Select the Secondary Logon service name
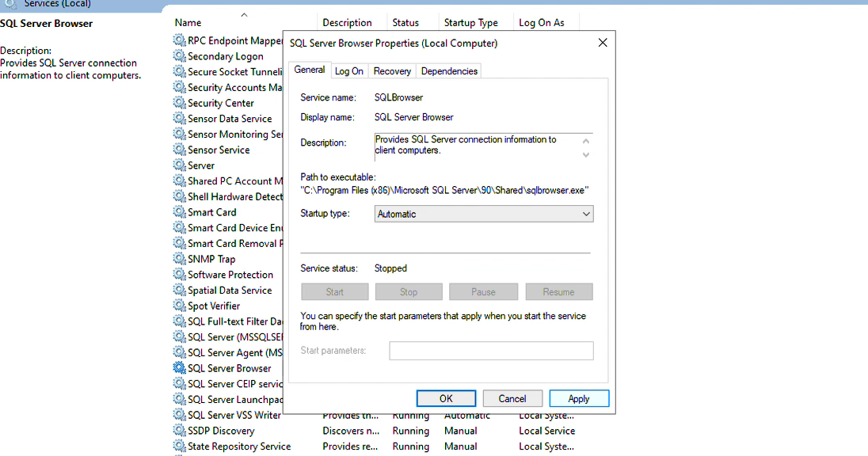 225,56
